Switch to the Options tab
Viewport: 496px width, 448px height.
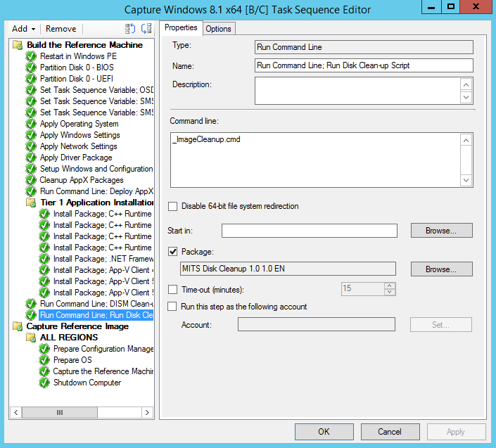pyautogui.click(x=218, y=29)
